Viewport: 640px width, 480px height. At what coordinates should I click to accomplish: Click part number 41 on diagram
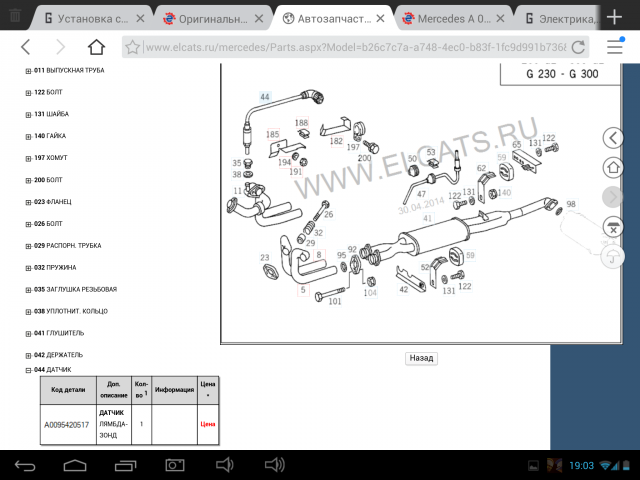coord(427,218)
